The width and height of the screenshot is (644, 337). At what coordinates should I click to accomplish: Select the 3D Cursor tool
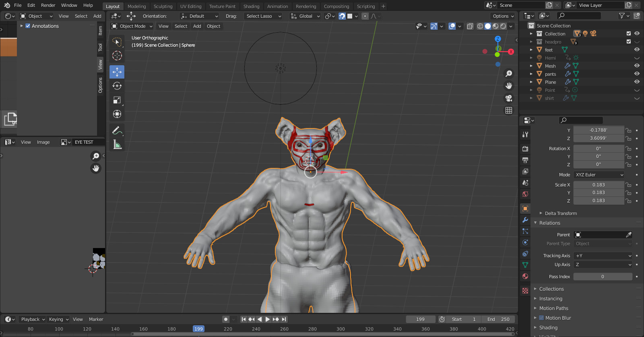[117, 56]
